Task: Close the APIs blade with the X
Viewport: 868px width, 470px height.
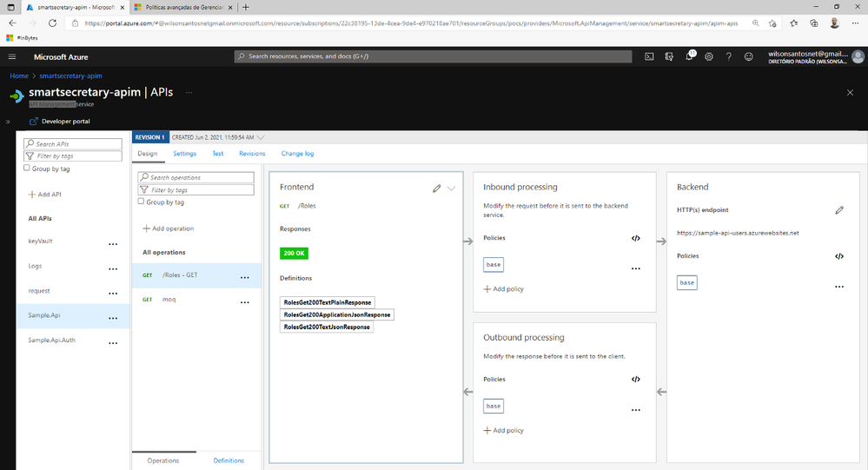Action: click(851, 92)
